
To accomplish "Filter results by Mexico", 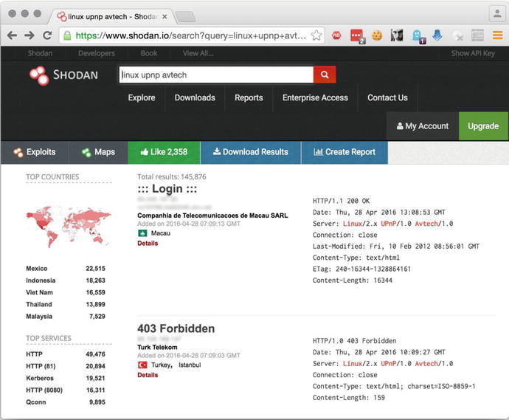I will pyautogui.click(x=37, y=269).
